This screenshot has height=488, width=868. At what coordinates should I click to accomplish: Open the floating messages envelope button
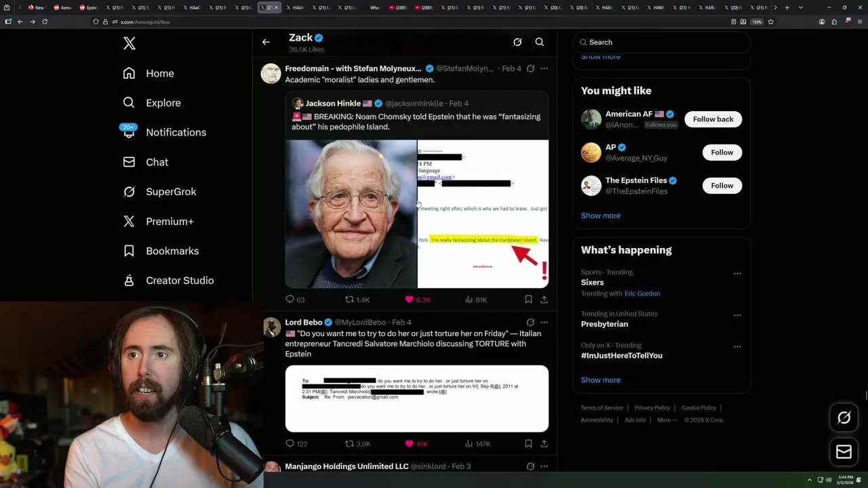click(844, 452)
